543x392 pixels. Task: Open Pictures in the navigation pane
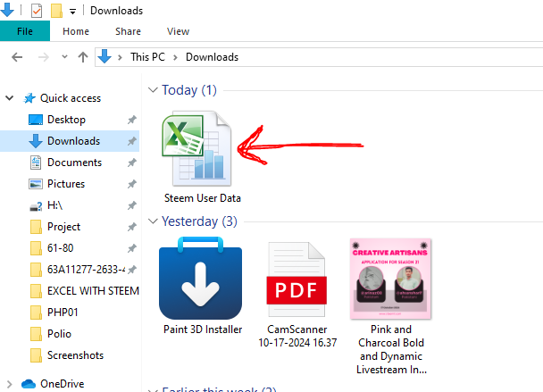point(66,184)
